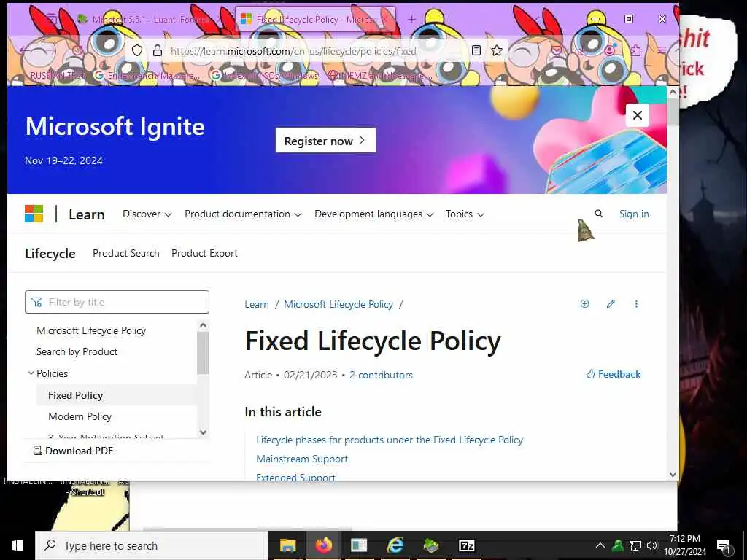Open the notification center icon
747x560 pixels.
pos(724,545)
